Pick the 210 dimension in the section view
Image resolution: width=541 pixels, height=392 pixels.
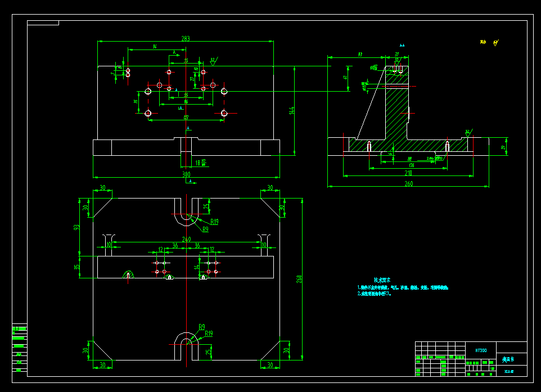(408, 173)
